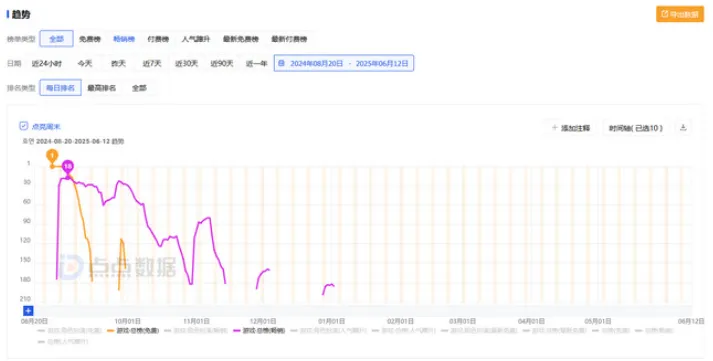
Task: Select the 人气飙升 chart type
Action: [196, 39]
